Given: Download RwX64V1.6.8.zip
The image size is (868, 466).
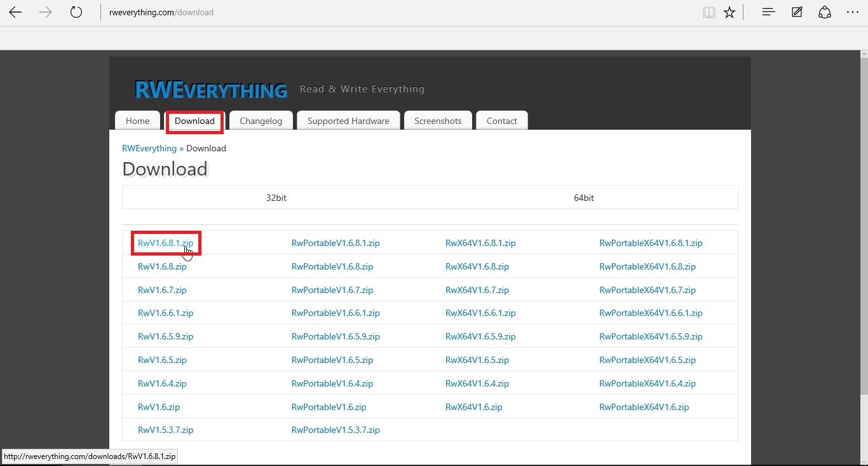Looking at the screenshot, I should [x=477, y=266].
